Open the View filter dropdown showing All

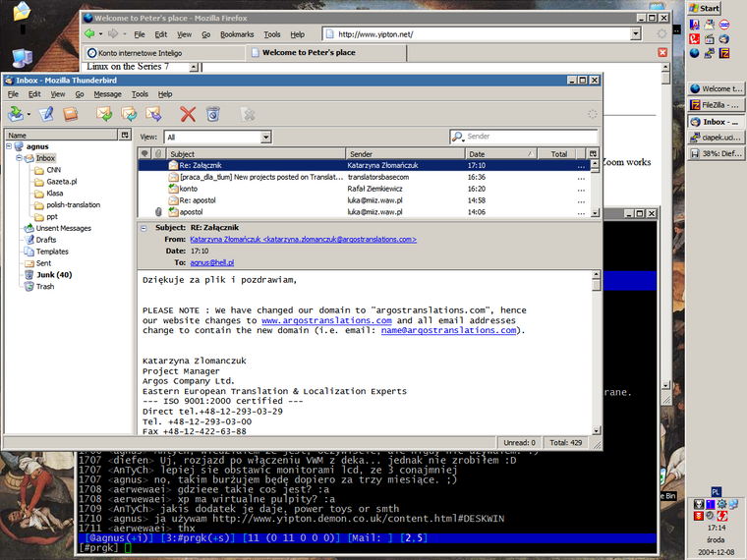[x=265, y=138]
